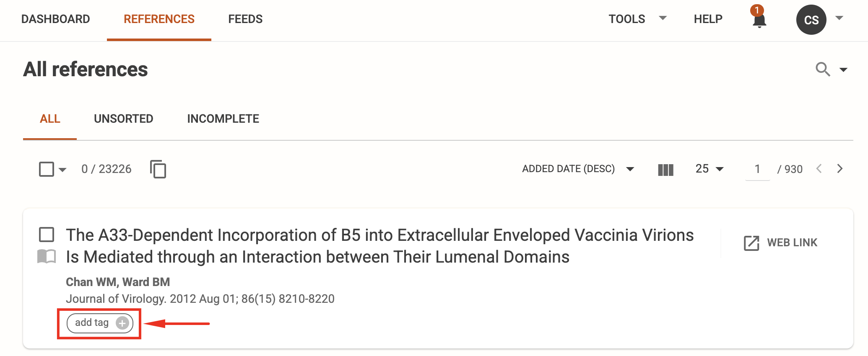
Task: Open the column layout view icon
Action: tap(665, 169)
